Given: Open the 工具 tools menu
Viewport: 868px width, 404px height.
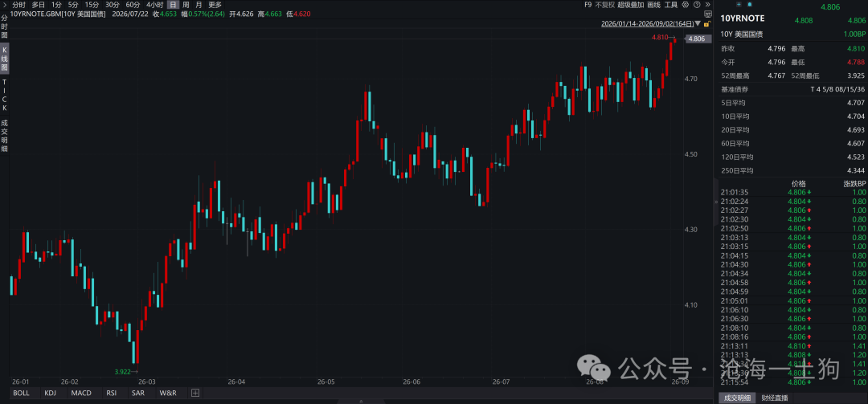Looking at the screenshot, I should tap(671, 5).
